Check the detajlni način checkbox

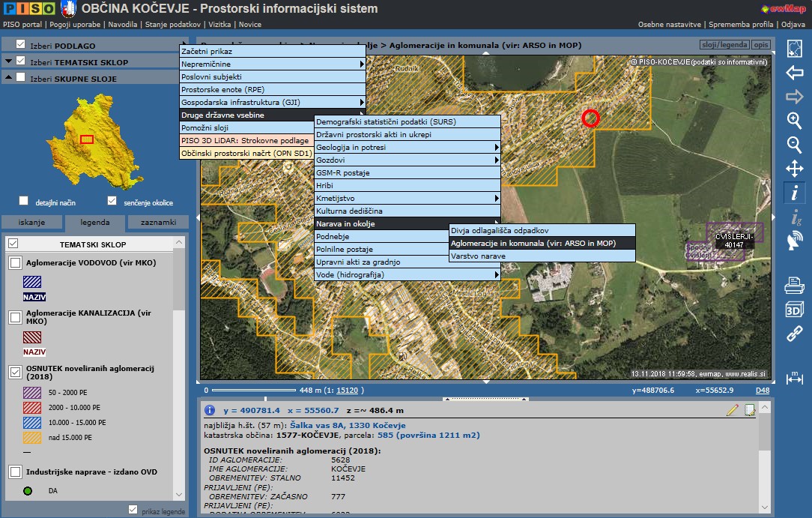point(24,201)
